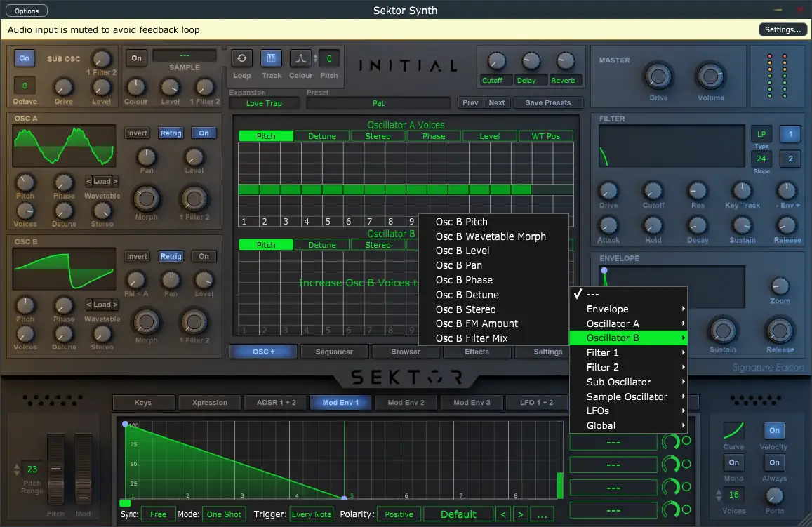Enable Osc B Invert

click(137, 257)
